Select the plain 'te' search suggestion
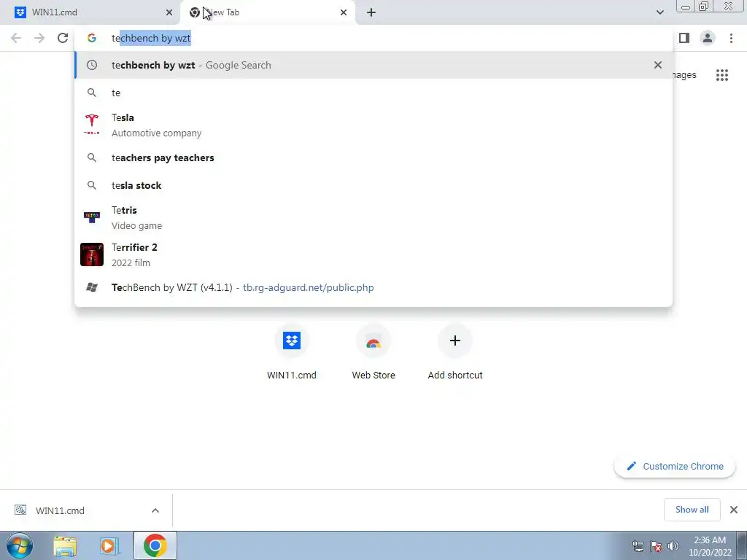747x560 pixels. click(x=373, y=93)
